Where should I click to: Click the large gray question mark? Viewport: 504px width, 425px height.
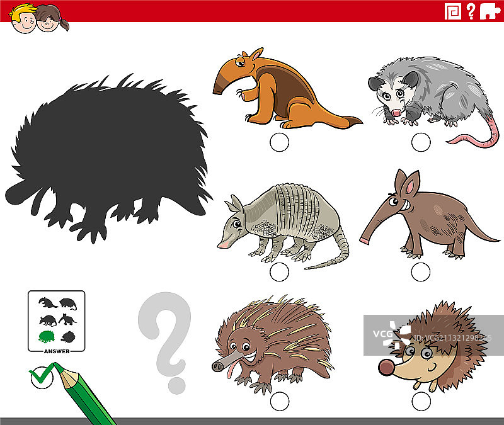click(165, 341)
